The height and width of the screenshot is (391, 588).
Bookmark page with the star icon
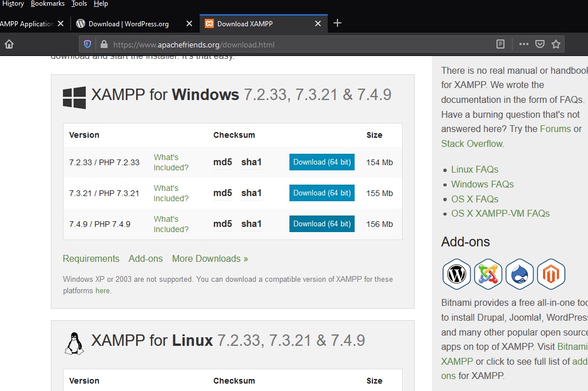[x=555, y=44]
